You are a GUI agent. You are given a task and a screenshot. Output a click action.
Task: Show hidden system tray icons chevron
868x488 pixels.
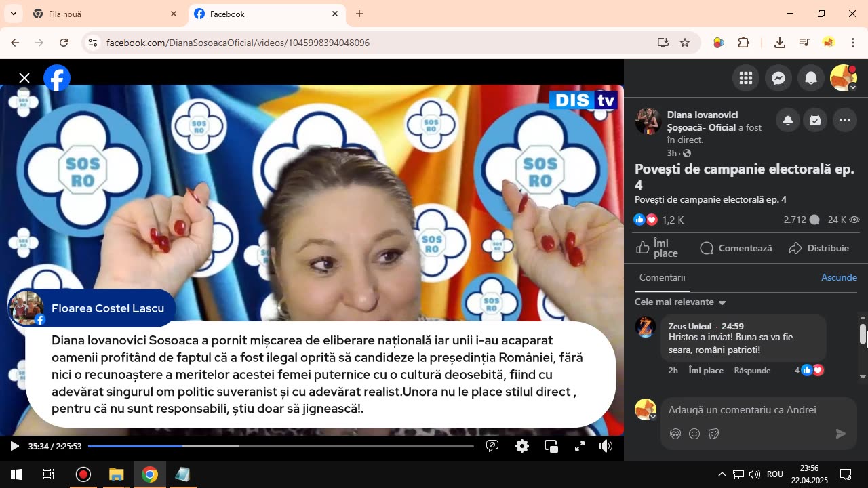pyautogui.click(x=722, y=474)
